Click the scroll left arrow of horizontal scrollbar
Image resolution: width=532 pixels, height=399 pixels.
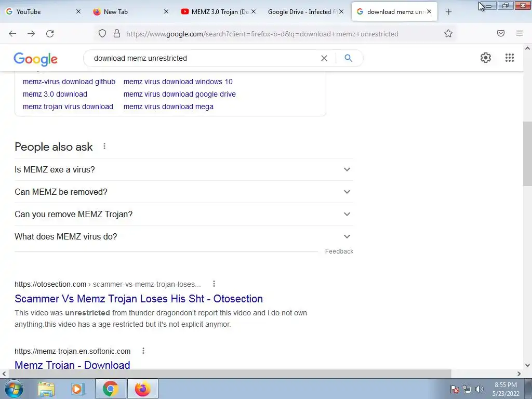point(4,374)
